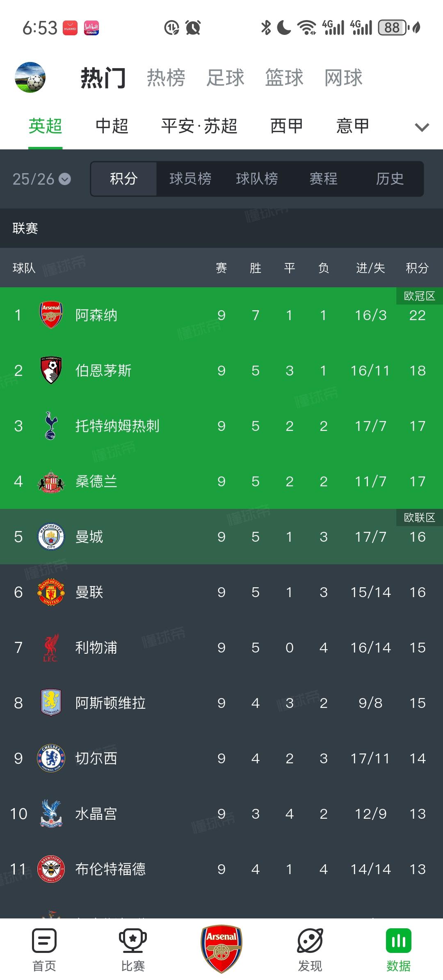Tap the Liverpool club crest
Screen dimensions: 443x980
(x=51, y=648)
